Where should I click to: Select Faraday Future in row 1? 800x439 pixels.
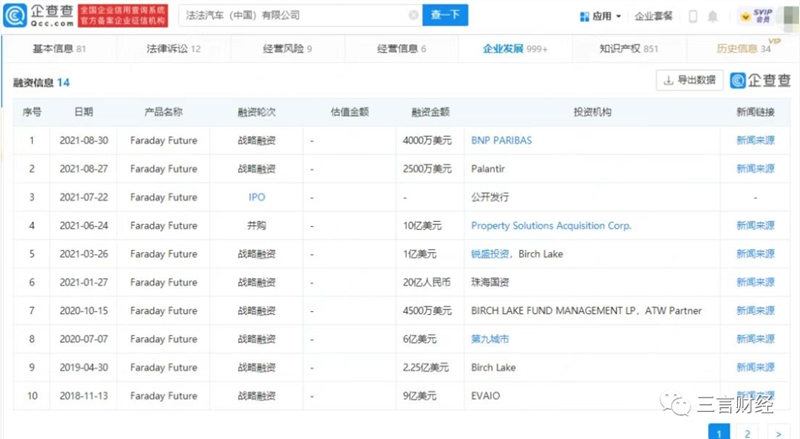click(x=163, y=140)
